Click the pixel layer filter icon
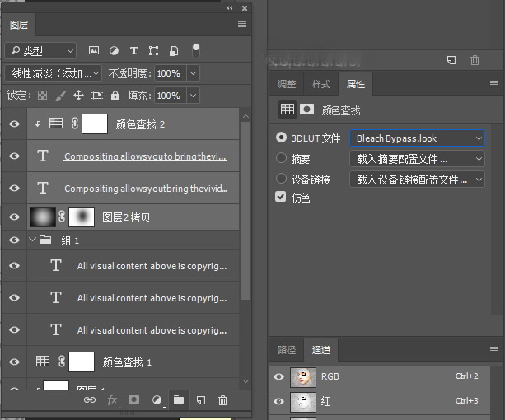 [94, 51]
